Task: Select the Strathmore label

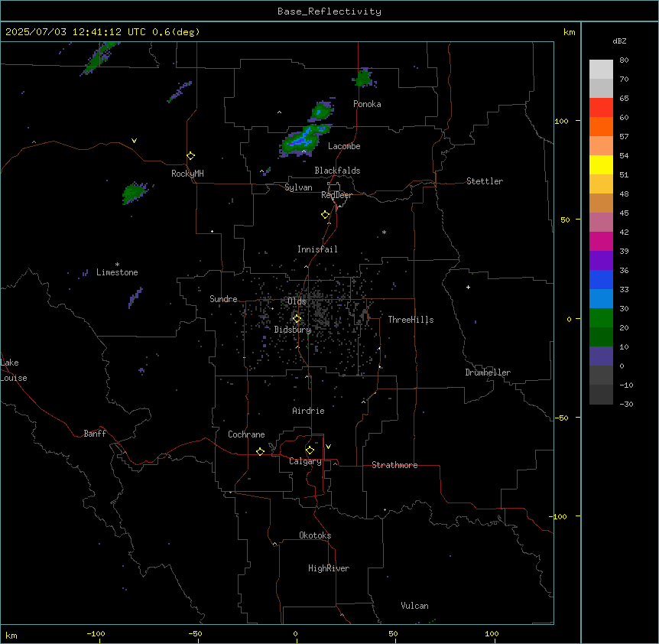Action: [x=394, y=465]
